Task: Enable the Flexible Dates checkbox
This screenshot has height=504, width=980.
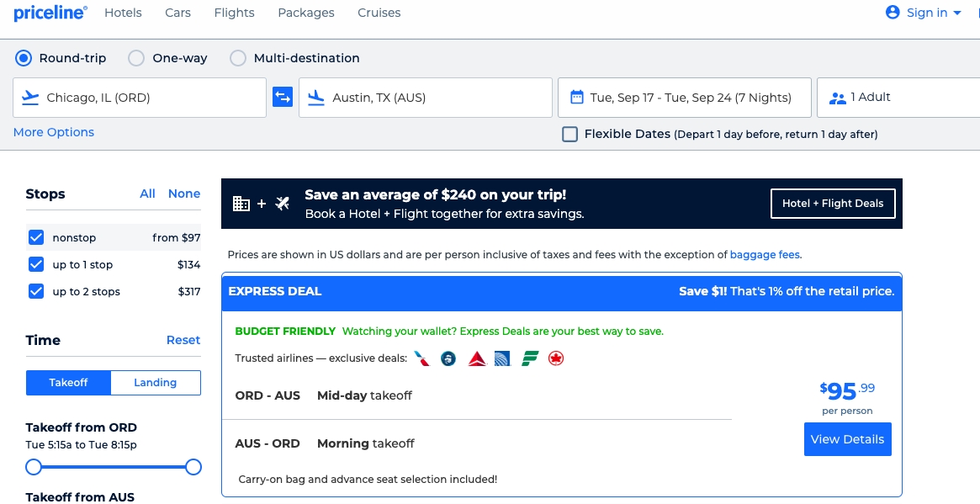Action: [x=570, y=134]
